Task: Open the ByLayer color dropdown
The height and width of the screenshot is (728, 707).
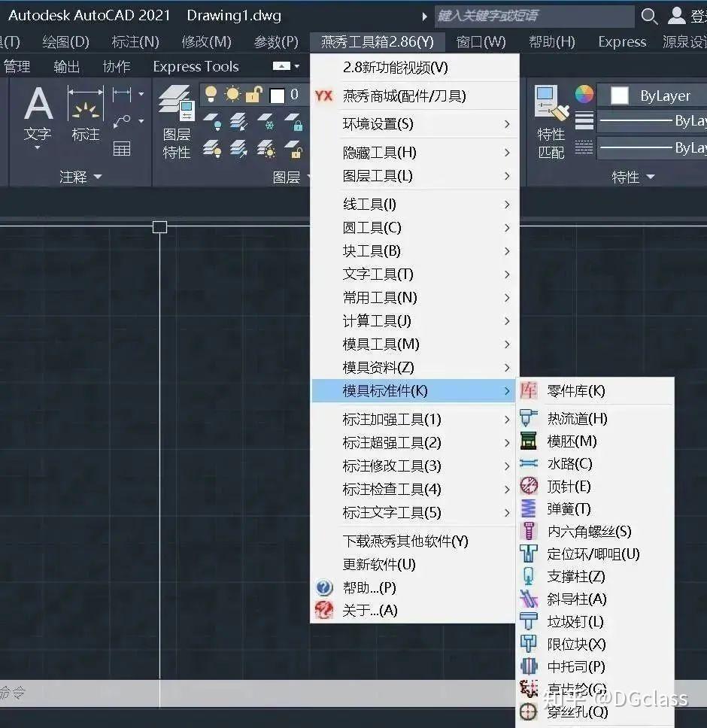Action: click(651, 96)
